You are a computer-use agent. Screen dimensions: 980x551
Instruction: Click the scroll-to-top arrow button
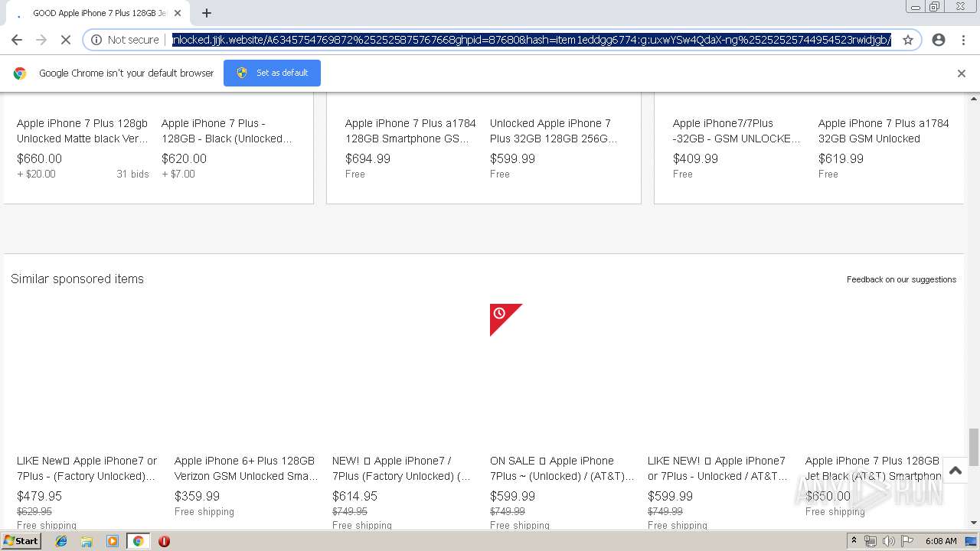pos(955,471)
